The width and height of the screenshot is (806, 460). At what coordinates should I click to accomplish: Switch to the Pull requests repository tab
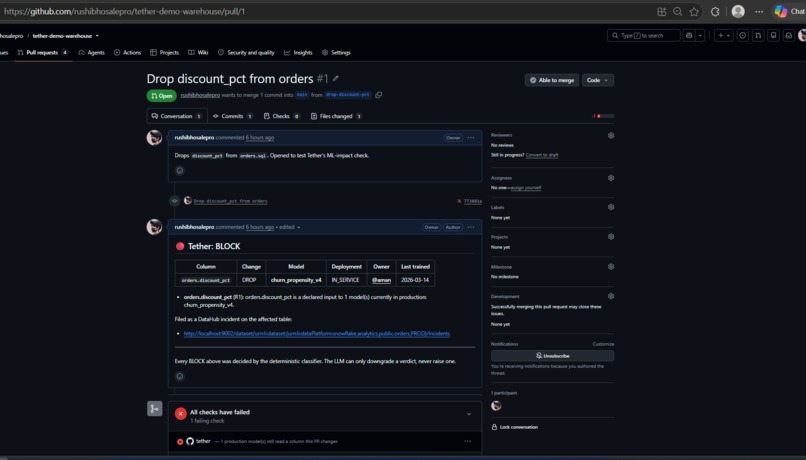click(43, 52)
